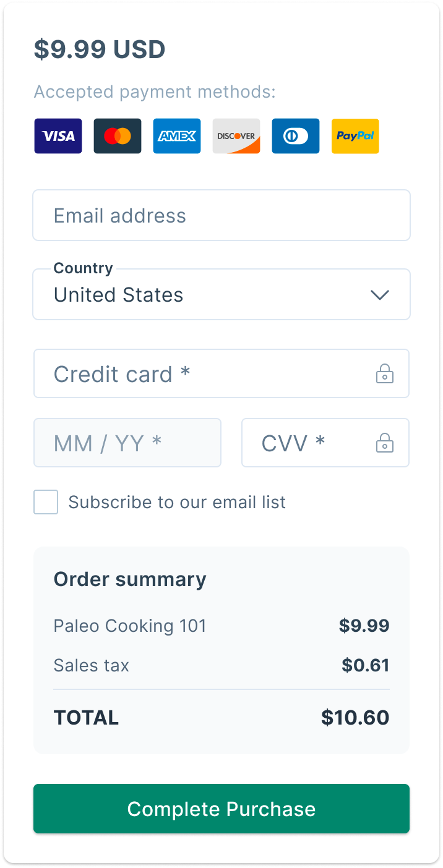This screenshot has width=443, height=868.
Task: Focus the Email address field
Action: pos(222,215)
